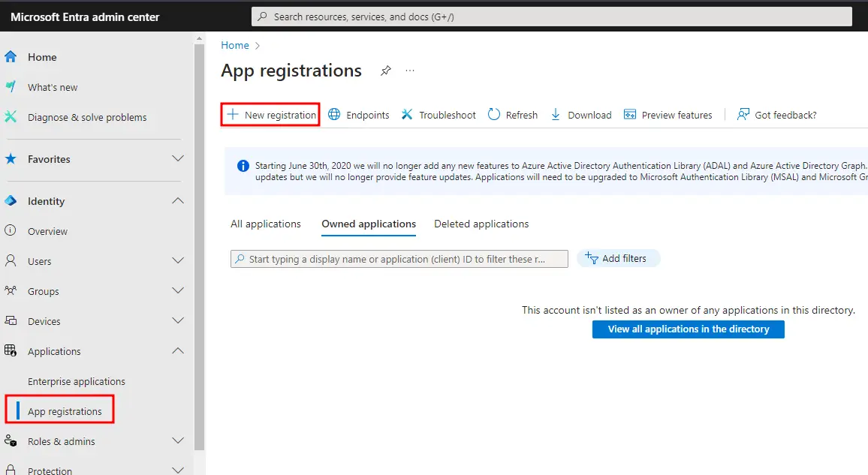Pin the App registrations page

click(386, 71)
